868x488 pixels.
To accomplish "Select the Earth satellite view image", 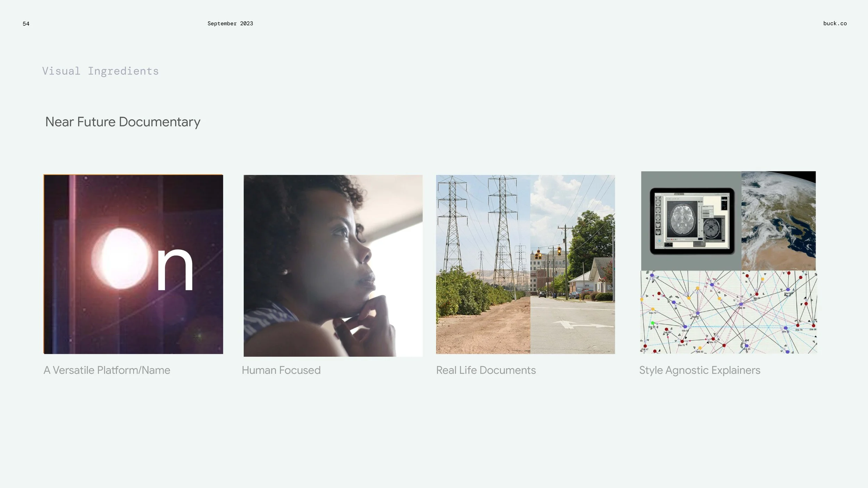I will pyautogui.click(x=778, y=221).
